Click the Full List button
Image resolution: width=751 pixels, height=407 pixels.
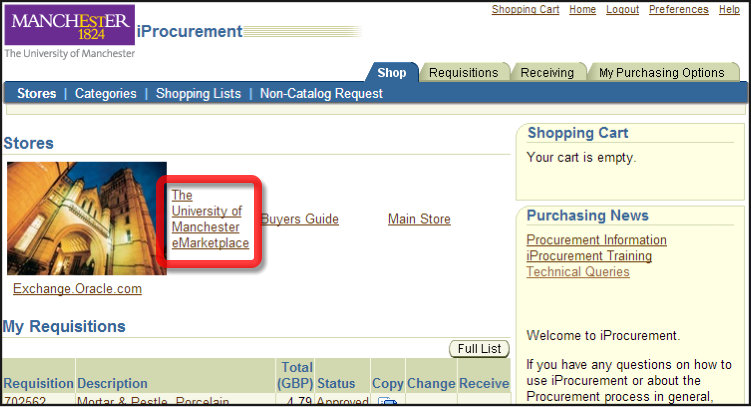tap(479, 349)
